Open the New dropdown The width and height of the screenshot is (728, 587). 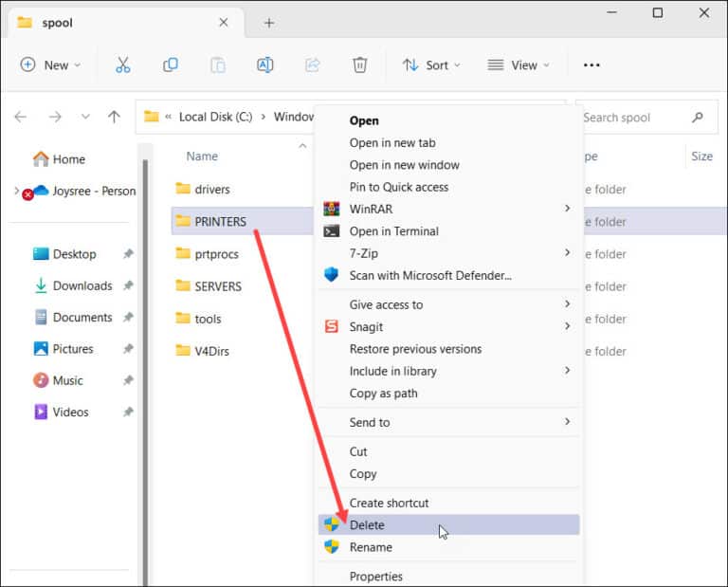click(x=50, y=65)
